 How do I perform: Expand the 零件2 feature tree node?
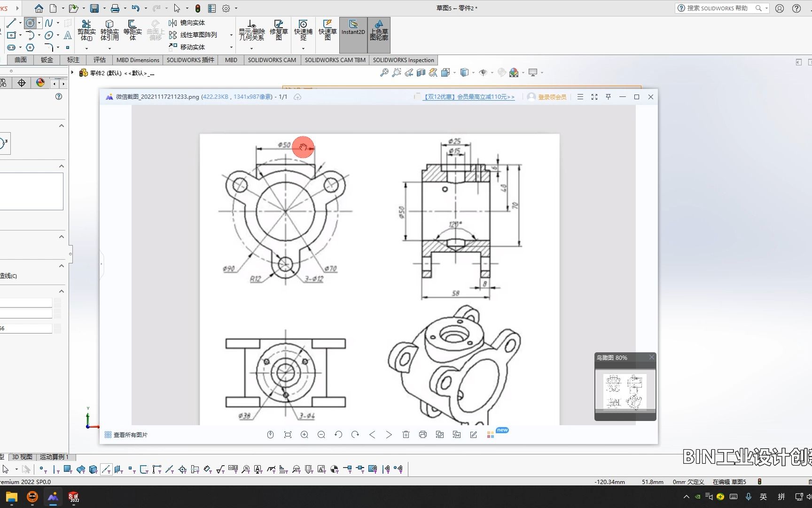72,73
